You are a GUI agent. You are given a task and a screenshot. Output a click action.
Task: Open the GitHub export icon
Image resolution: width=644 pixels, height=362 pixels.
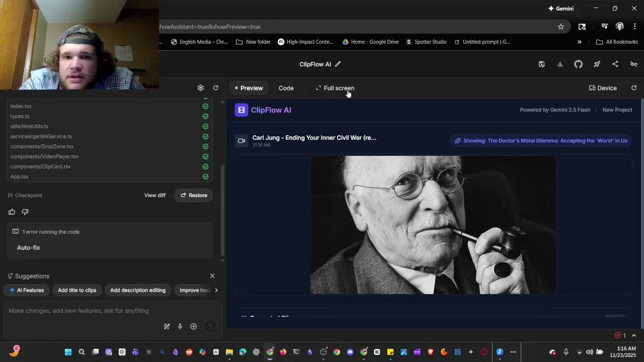point(578,64)
